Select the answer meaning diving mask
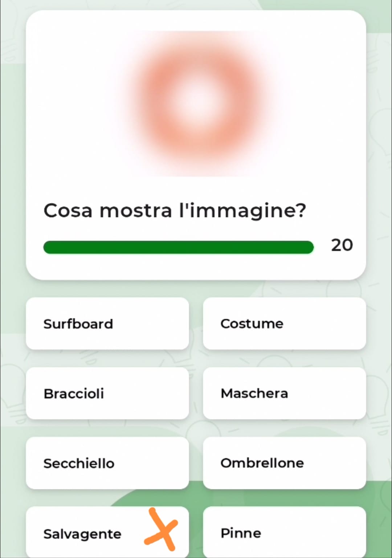The height and width of the screenshot is (558, 392). 284,393
